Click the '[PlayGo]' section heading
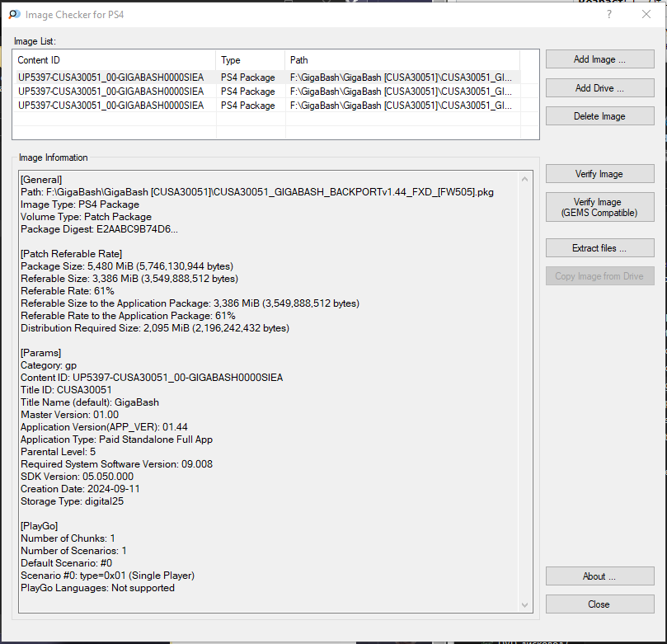Image resolution: width=667 pixels, height=644 pixels. pos(39,526)
